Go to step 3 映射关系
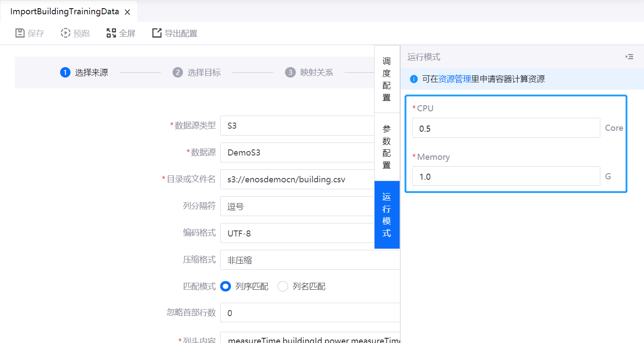644x343 pixels. click(x=309, y=72)
